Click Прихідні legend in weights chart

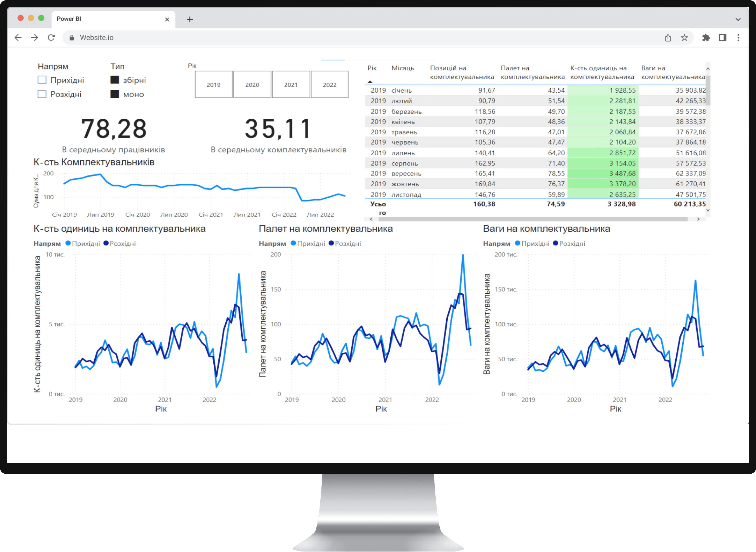pyautogui.click(x=532, y=244)
